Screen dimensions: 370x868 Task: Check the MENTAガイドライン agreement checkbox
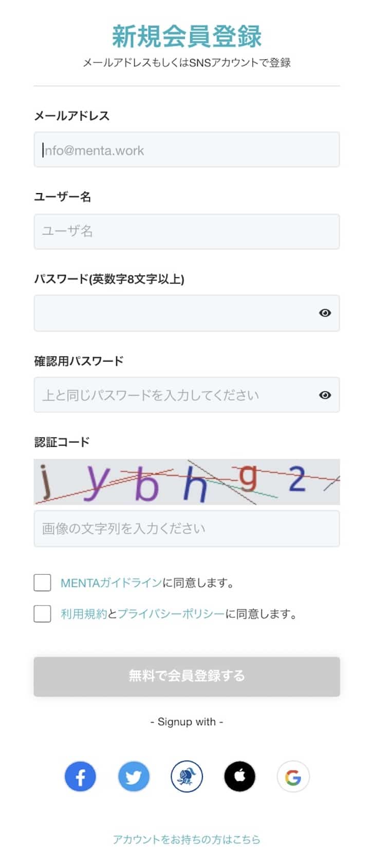[x=42, y=583]
